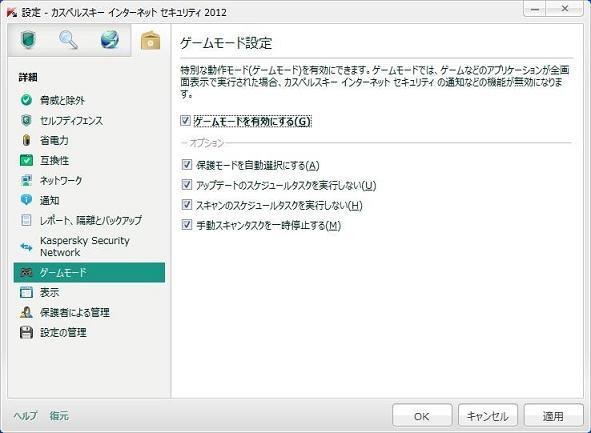591x433 pixels.
Task: Minimize the settings window
Action: tap(534, 9)
